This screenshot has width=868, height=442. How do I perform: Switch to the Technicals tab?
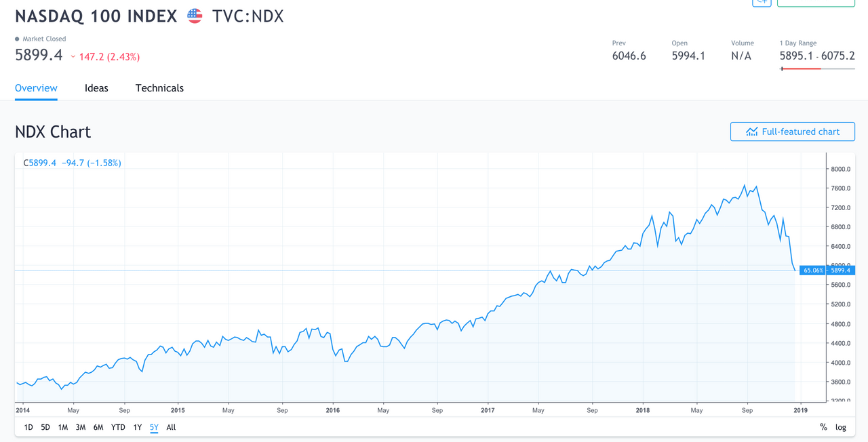click(159, 88)
